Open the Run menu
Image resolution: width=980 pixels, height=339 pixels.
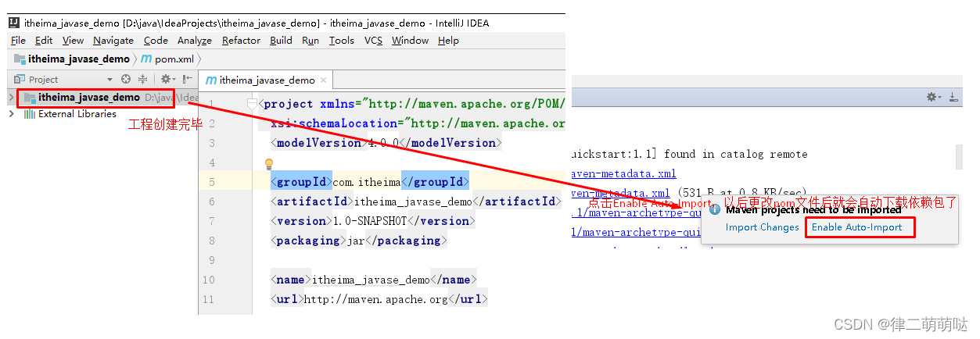point(311,40)
